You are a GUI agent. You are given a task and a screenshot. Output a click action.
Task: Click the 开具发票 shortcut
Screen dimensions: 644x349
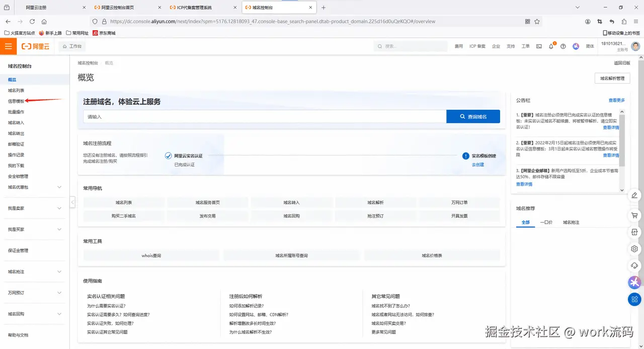click(459, 216)
